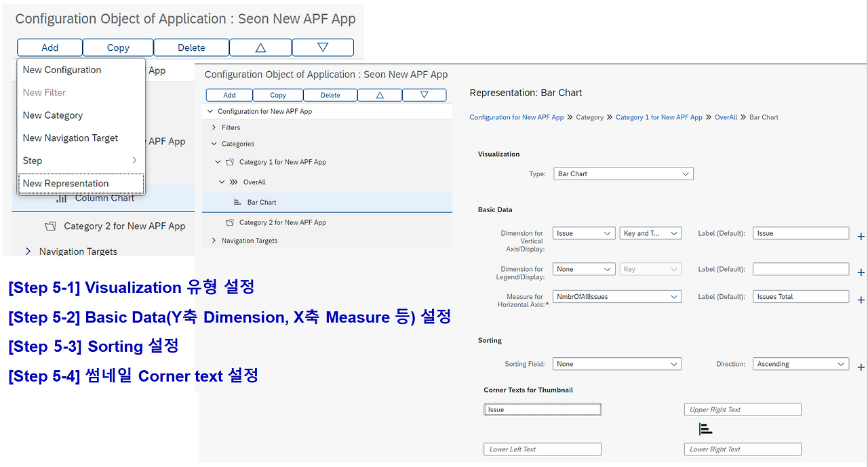868x467 pixels.
Task: Focus the Upper Right Text field
Action: point(743,409)
